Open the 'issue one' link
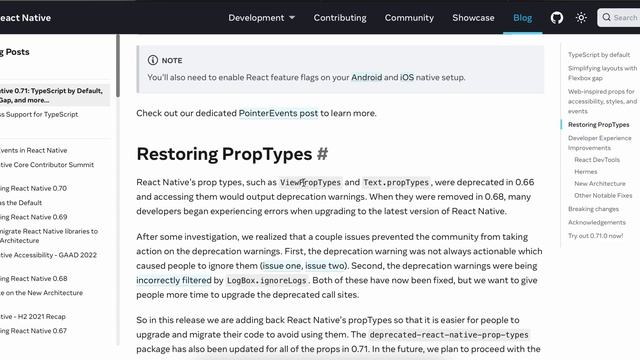The height and width of the screenshot is (360, 640). point(282,266)
